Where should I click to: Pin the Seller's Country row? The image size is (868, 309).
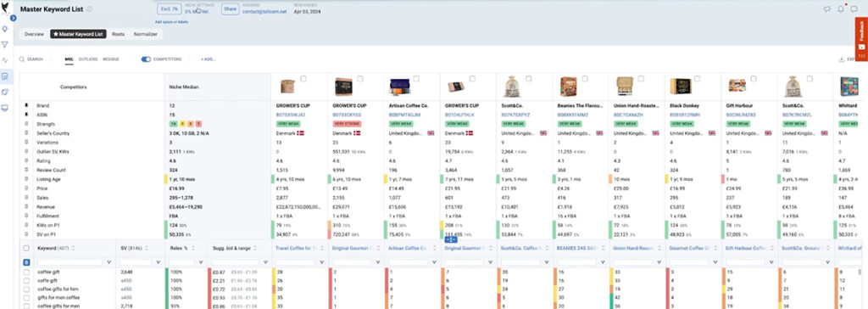click(x=26, y=133)
